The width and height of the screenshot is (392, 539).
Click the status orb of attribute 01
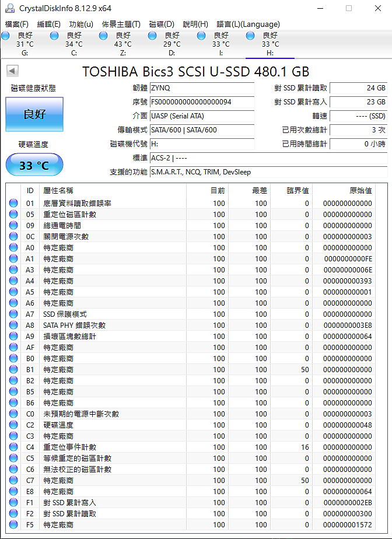coord(13,203)
